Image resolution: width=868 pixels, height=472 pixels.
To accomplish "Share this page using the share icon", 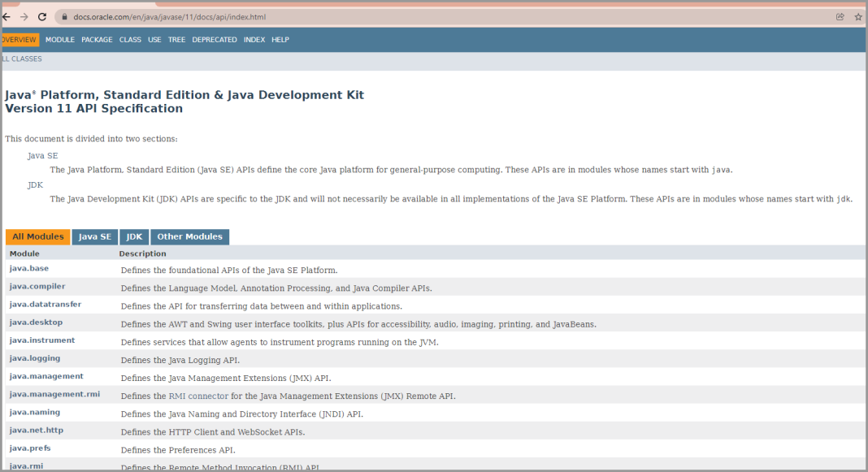I will tap(840, 16).
